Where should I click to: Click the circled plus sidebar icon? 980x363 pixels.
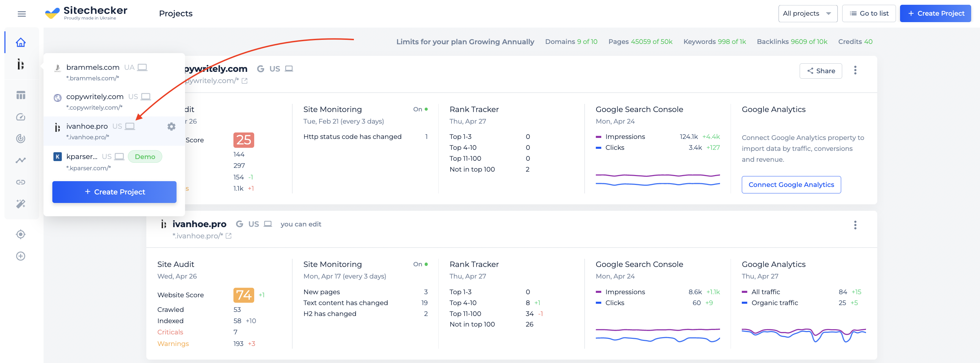click(x=21, y=256)
